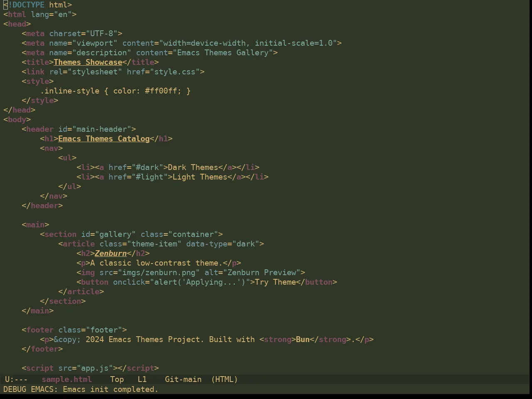The height and width of the screenshot is (399, 532).
Task: Click href="style.css" in link tag
Action: (163, 72)
